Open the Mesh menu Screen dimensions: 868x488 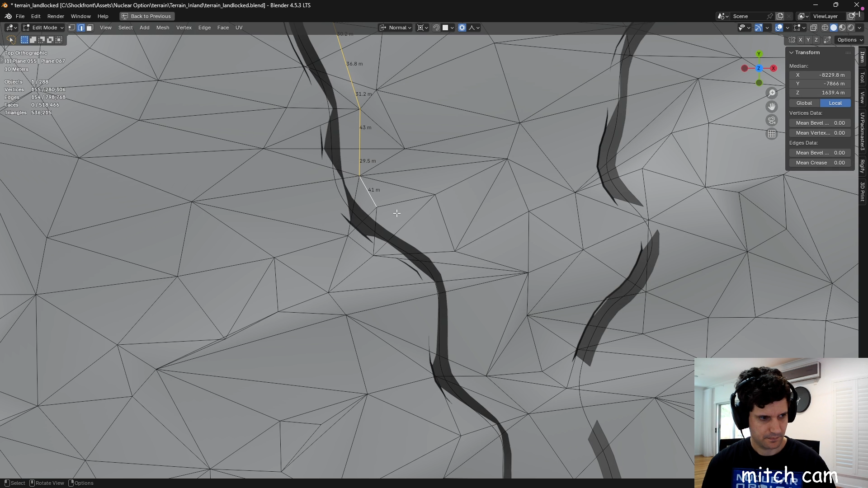[162, 28]
